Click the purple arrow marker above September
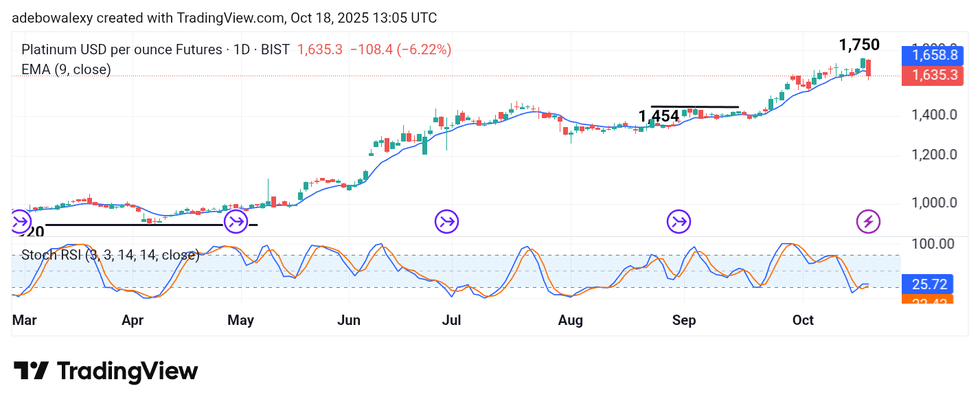980x406 pixels. [679, 222]
